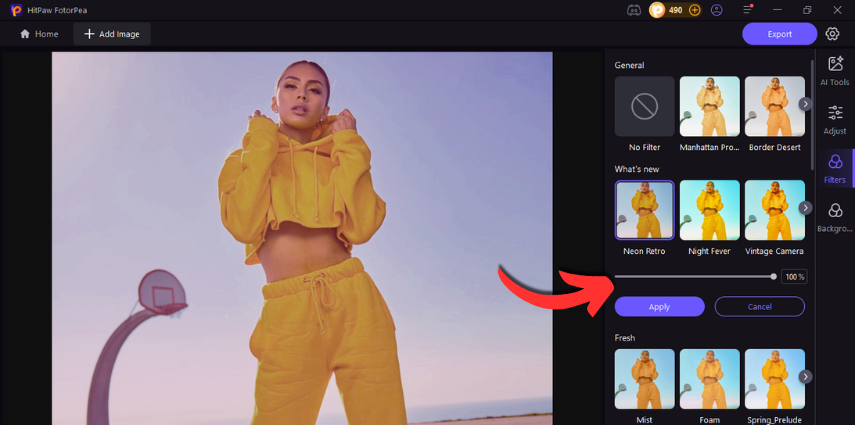Select the No Filter option

[x=645, y=106]
